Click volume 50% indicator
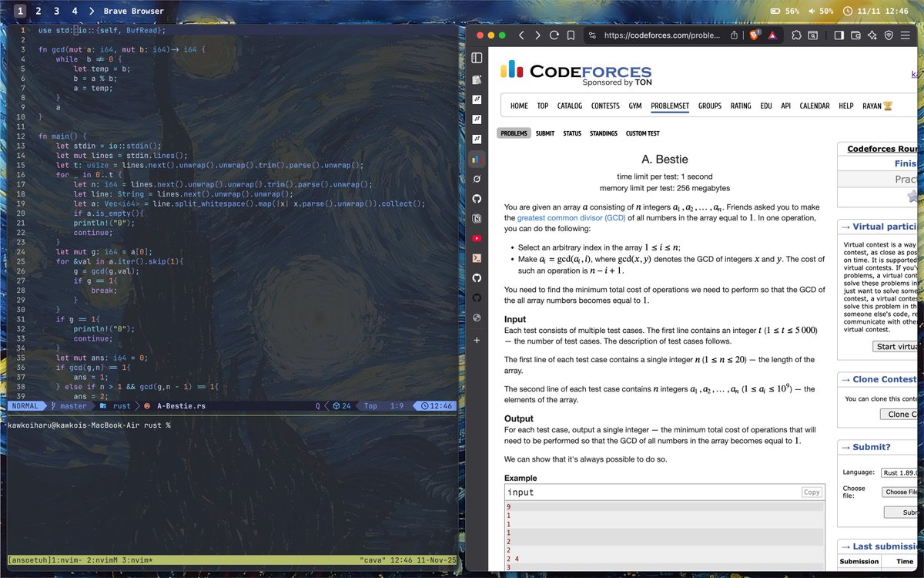Image resolution: width=924 pixels, height=578 pixels. pos(821,11)
